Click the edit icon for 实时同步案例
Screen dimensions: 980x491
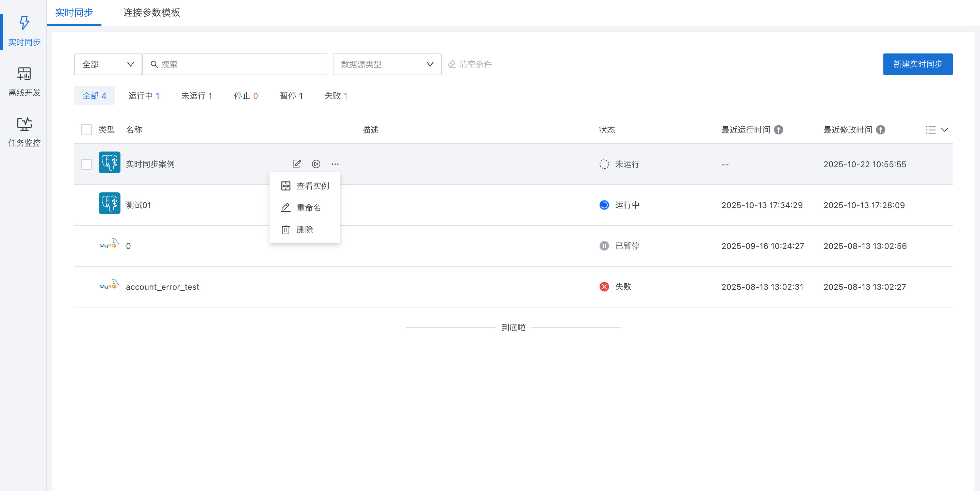click(x=297, y=164)
